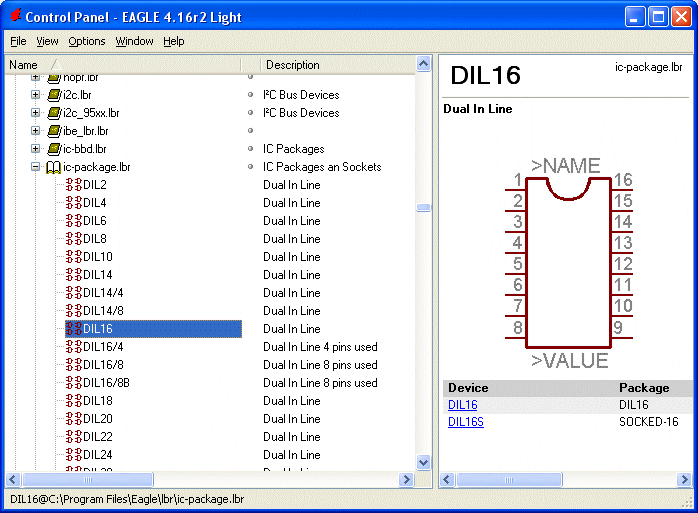The width and height of the screenshot is (698, 513).
Task: Expand the i2c_95xx.lbr library
Action: tap(35, 113)
